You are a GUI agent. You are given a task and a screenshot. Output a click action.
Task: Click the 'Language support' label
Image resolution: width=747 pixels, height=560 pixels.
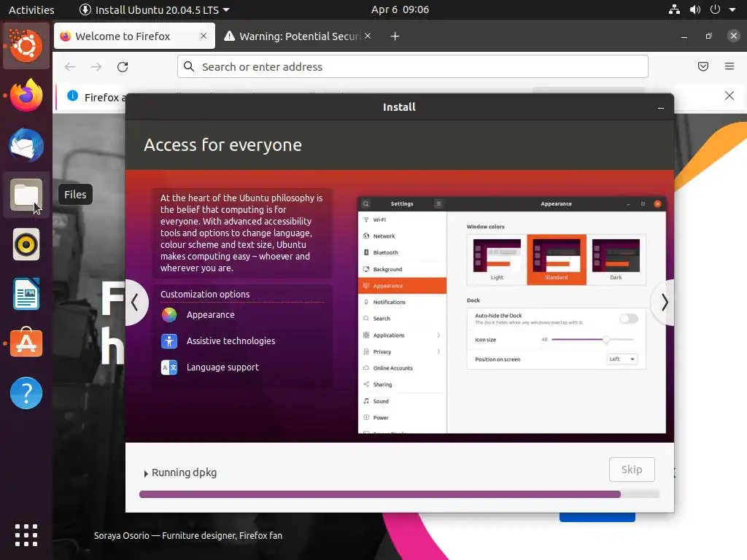pos(222,367)
